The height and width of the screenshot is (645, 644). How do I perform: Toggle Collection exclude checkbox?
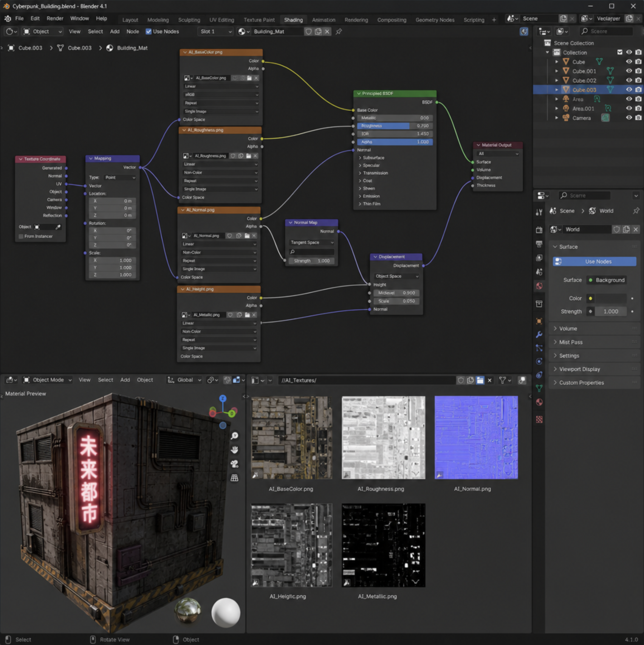(620, 52)
